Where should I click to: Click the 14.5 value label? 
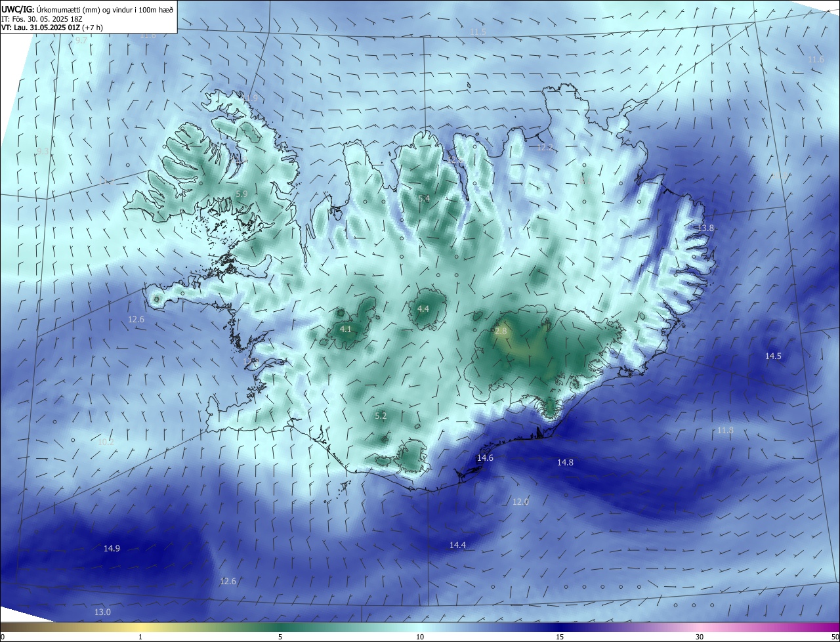773,356
